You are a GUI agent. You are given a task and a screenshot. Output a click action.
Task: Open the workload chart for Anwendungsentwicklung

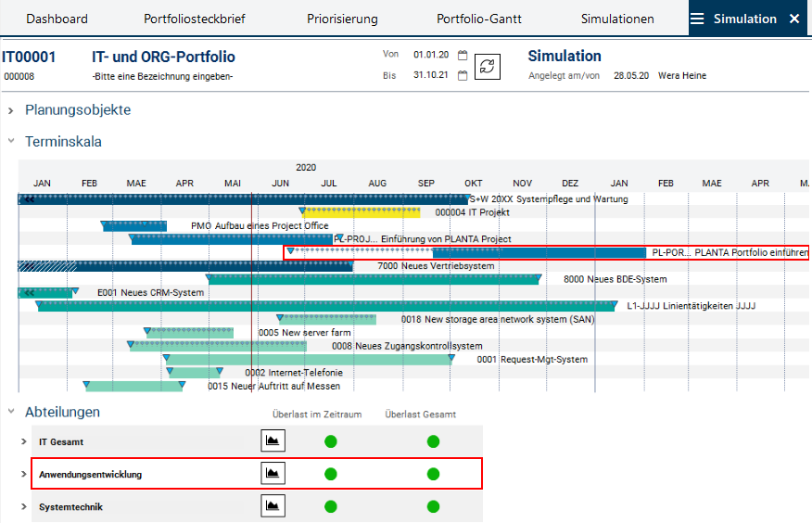pos(273,474)
